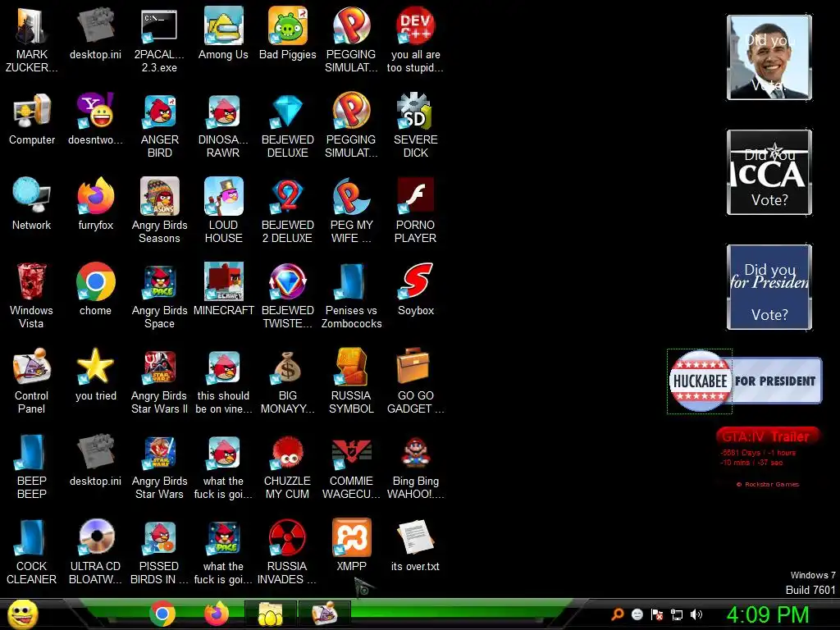Screen dimensions: 840x630
Task: Click the McCain 'Did you Vote?' gadget
Action: click(769, 172)
